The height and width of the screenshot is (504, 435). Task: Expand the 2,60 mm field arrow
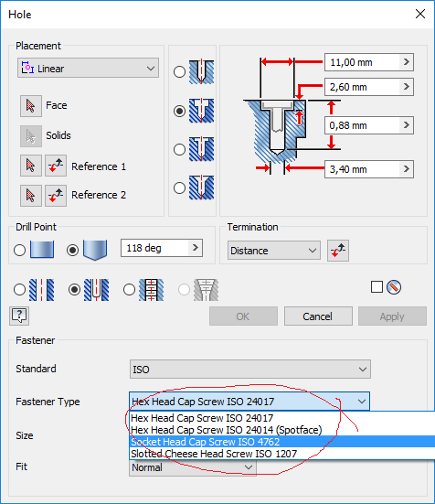[407, 87]
